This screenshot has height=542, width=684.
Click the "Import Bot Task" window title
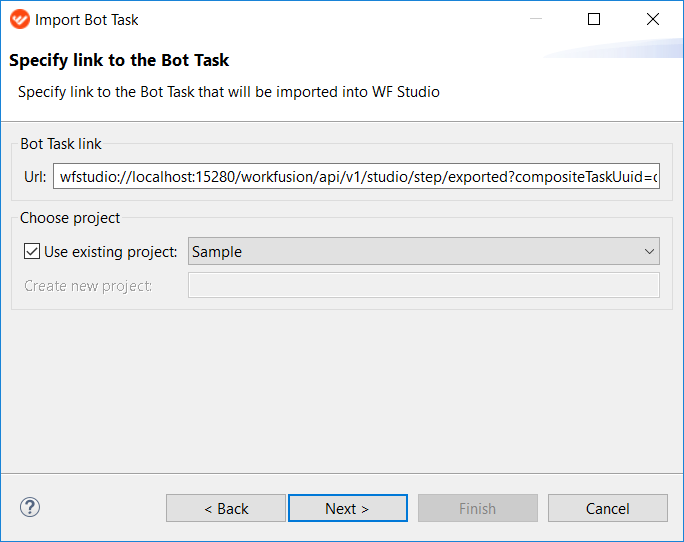pos(86,20)
